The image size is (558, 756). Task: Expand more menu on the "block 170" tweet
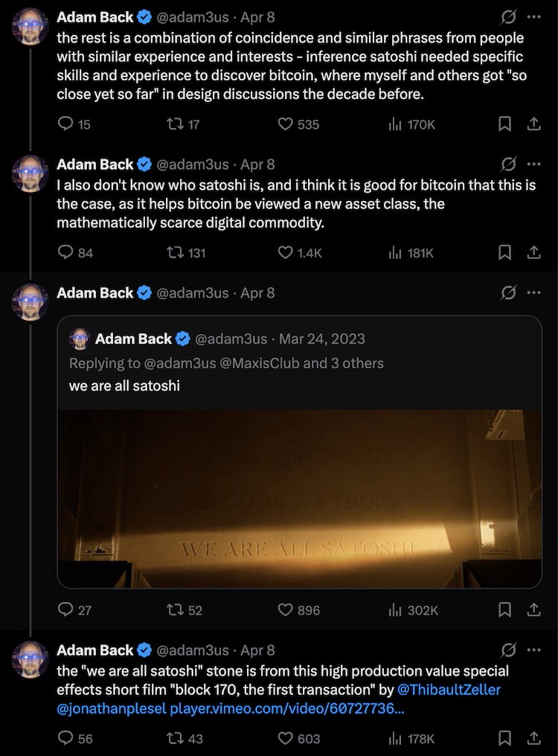click(x=533, y=650)
